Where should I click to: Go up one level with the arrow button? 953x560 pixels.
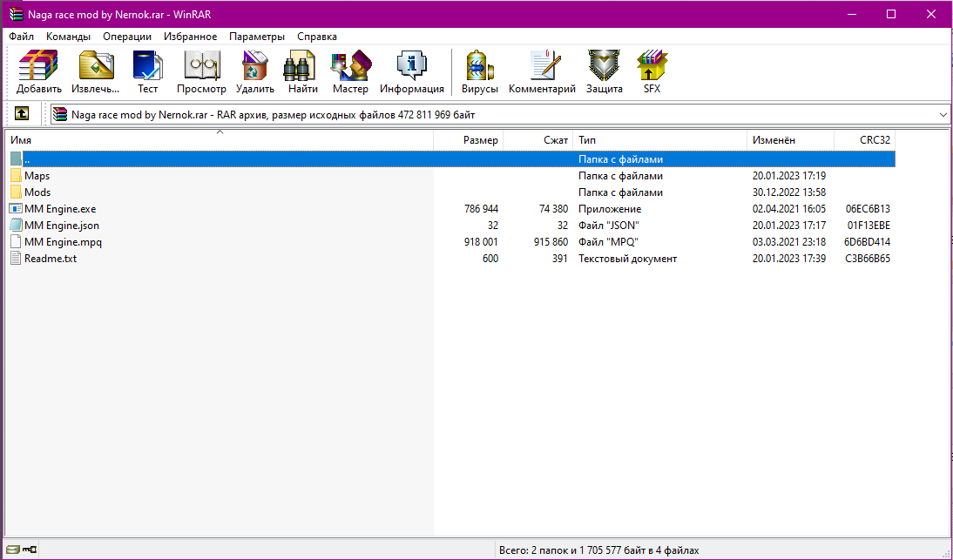[22, 113]
